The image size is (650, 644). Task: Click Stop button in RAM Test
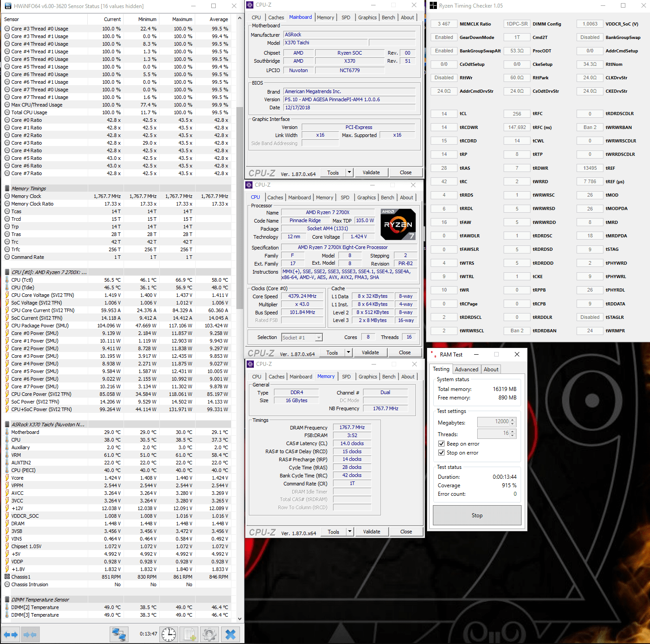point(477,515)
